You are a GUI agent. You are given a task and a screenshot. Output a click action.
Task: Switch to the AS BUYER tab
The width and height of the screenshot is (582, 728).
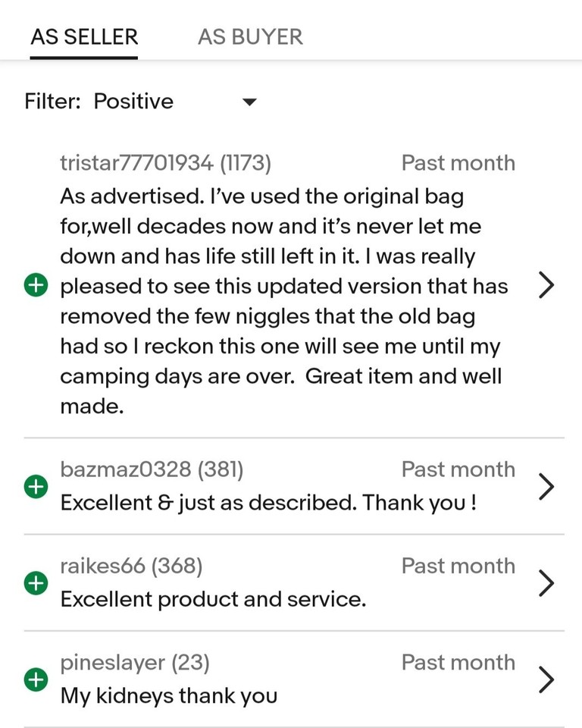coord(250,36)
